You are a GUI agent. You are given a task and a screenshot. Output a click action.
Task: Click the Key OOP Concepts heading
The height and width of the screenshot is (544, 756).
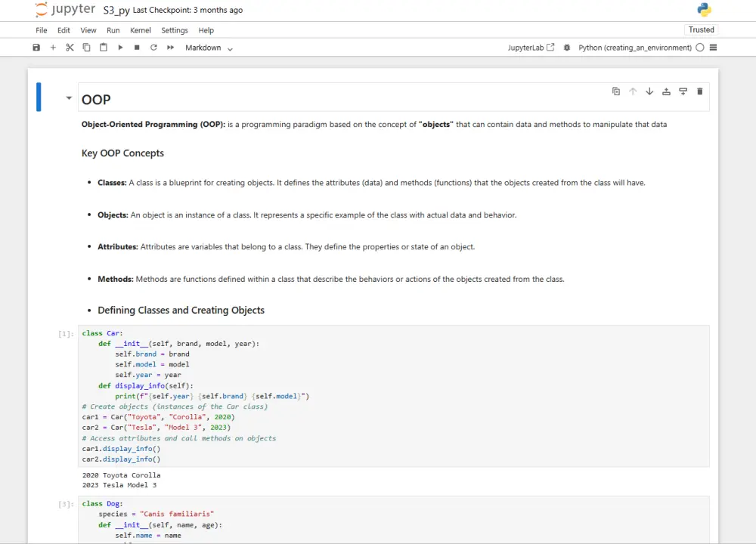pos(122,153)
